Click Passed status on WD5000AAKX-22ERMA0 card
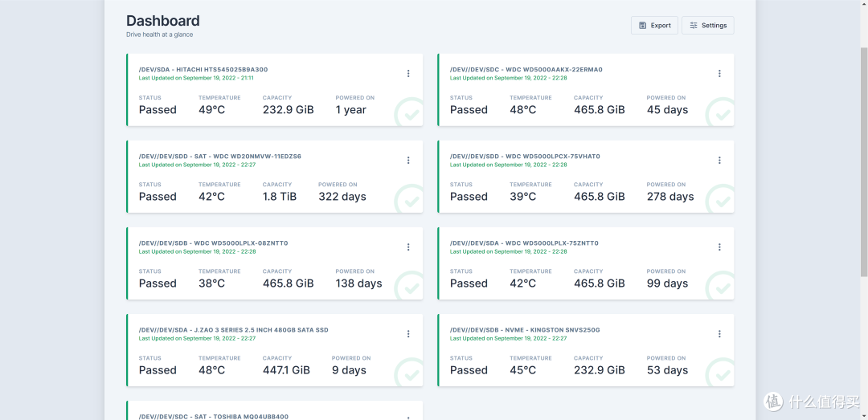868x420 pixels. (x=469, y=109)
